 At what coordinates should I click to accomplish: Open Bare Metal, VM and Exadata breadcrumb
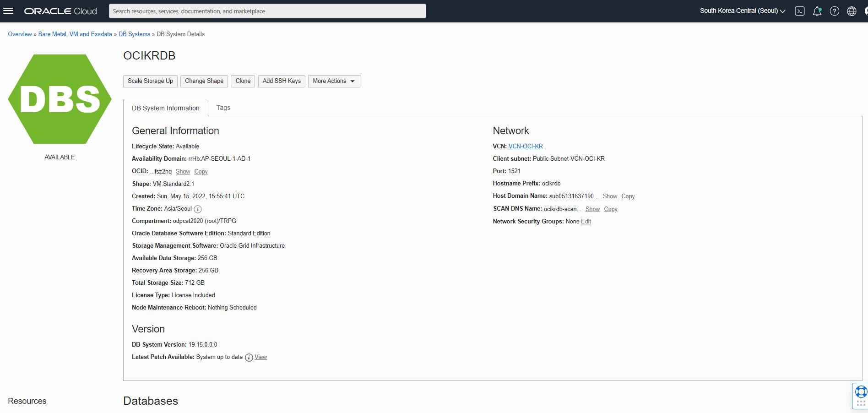tap(75, 34)
